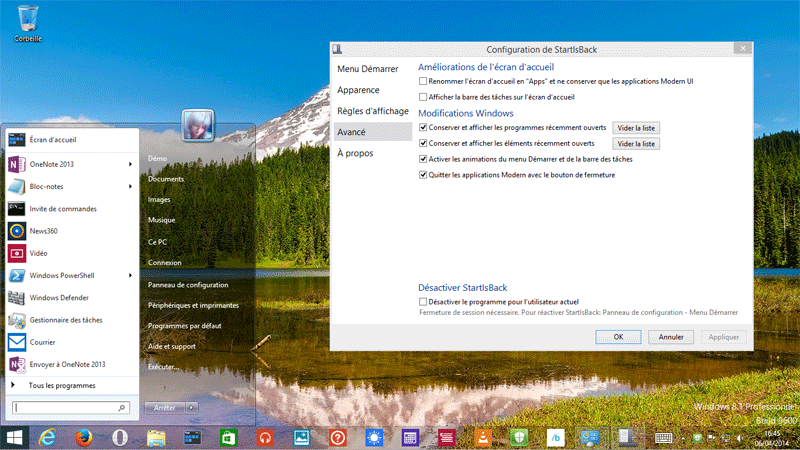This screenshot has height=450, width=800.
Task: Switch to the Apparence settings tab
Action: 357,90
